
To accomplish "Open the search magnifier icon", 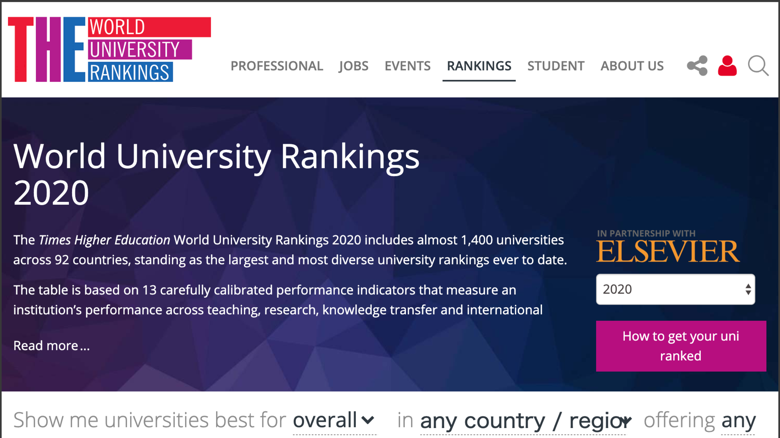I will [x=758, y=66].
